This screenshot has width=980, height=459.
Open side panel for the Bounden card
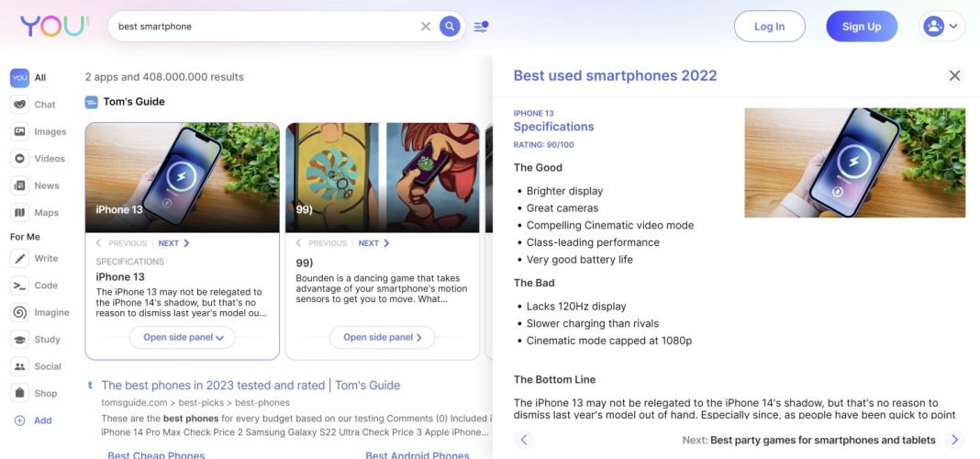point(382,338)
